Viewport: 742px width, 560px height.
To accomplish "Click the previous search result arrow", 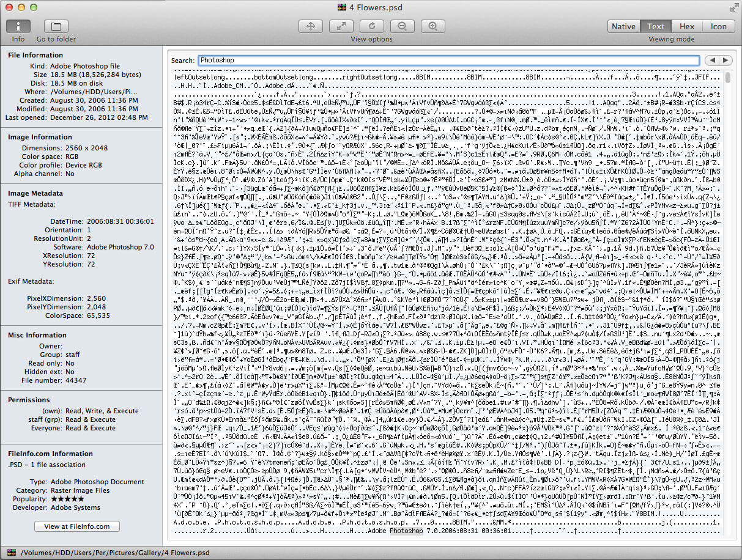I will pos(712,61).
